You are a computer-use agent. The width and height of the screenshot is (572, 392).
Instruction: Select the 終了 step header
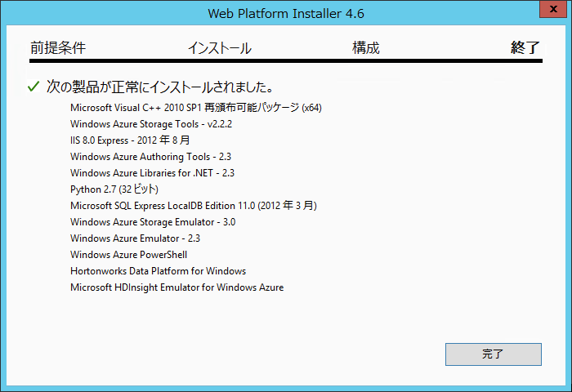click(x=525, y=47)
